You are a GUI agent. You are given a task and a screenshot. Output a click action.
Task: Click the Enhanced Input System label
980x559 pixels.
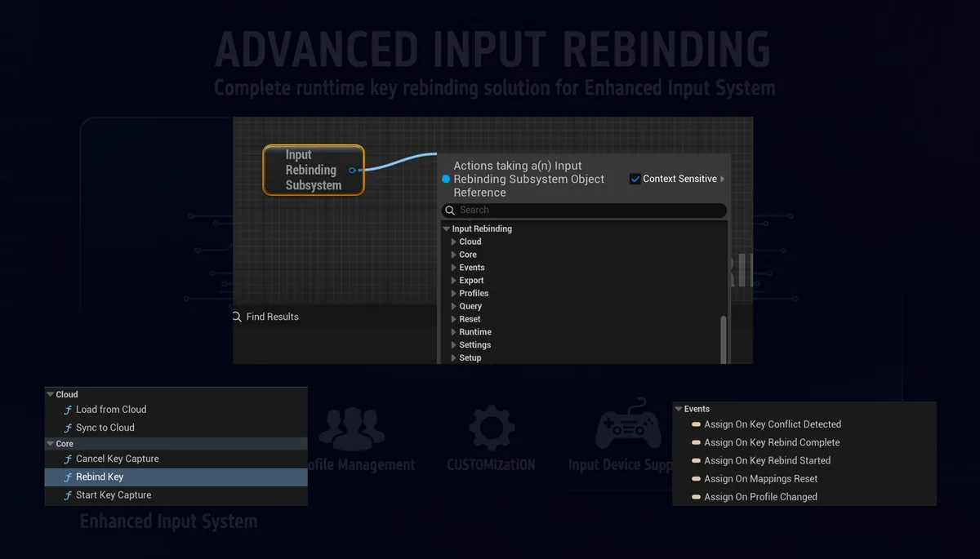[168, 521]
